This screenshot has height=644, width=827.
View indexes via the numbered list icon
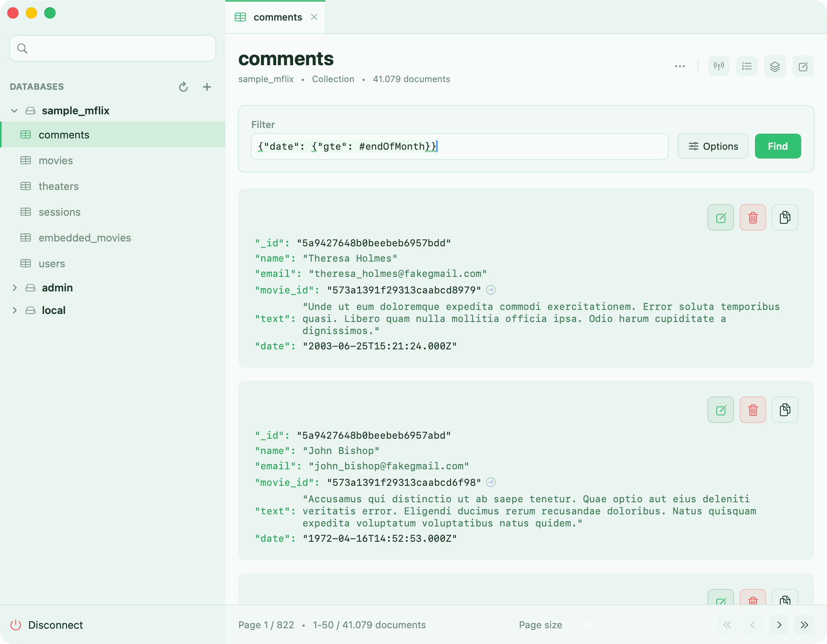(x=747, y=66)
